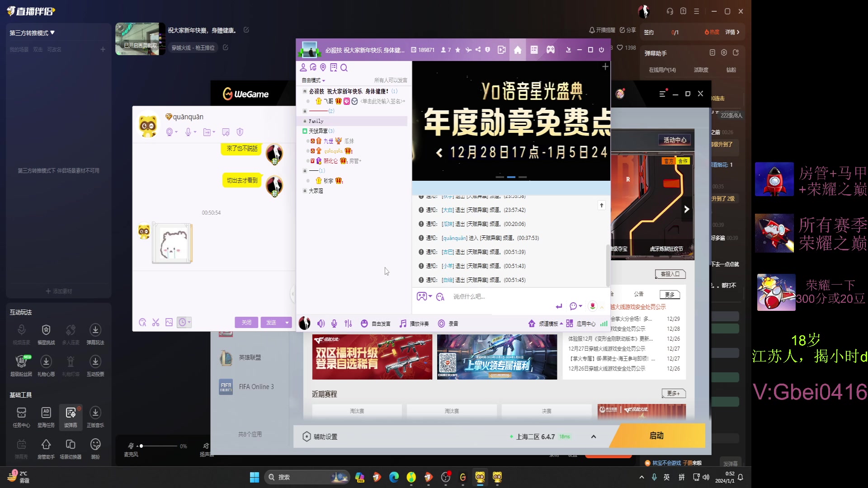This screenshot has width=868, height=488.
Task: Open 自由模式 channel mode dropdown
Action: (x=313, y=80)
